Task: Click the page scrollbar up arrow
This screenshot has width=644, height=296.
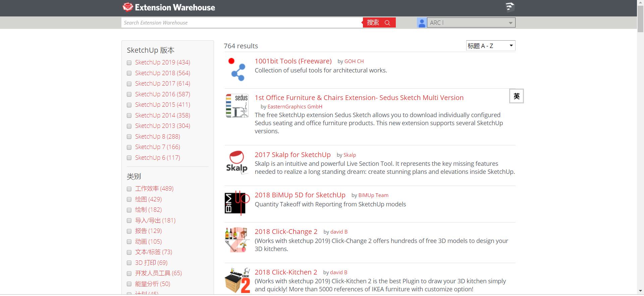Action: click(x=640, y=3)
